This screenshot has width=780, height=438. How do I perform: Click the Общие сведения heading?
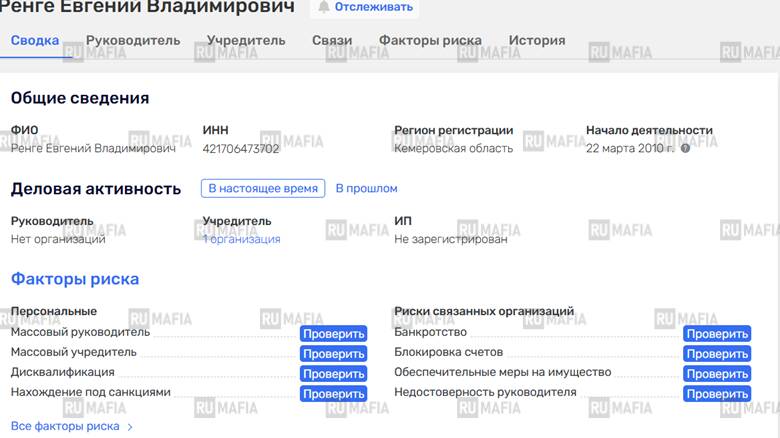[x=80, y=98]
